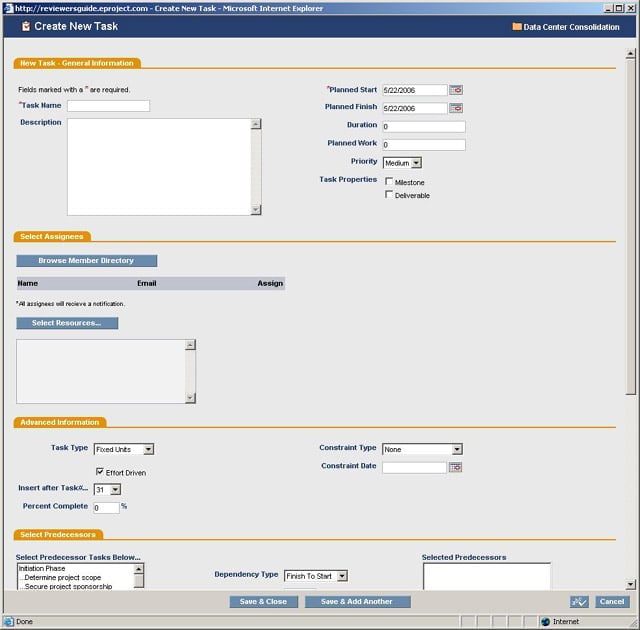
Task: Click Save & Close
Action: [x=264, y=602]
